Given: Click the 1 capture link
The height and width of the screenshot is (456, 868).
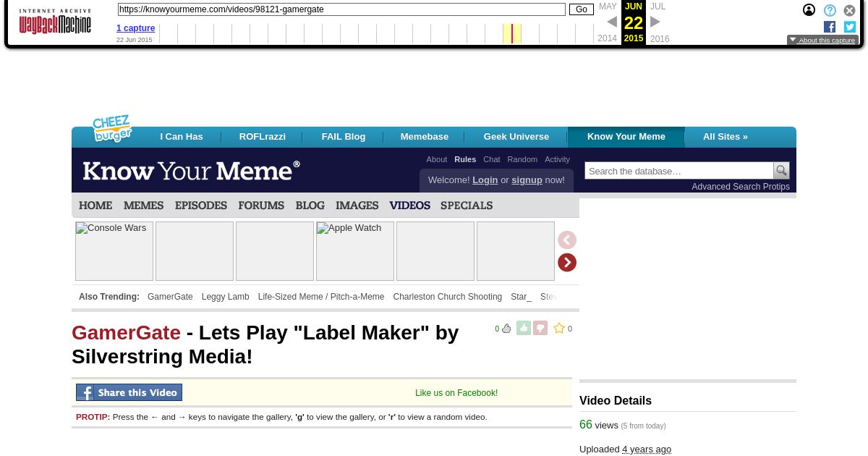Looking at the screenshot, I should click(136, 28).
